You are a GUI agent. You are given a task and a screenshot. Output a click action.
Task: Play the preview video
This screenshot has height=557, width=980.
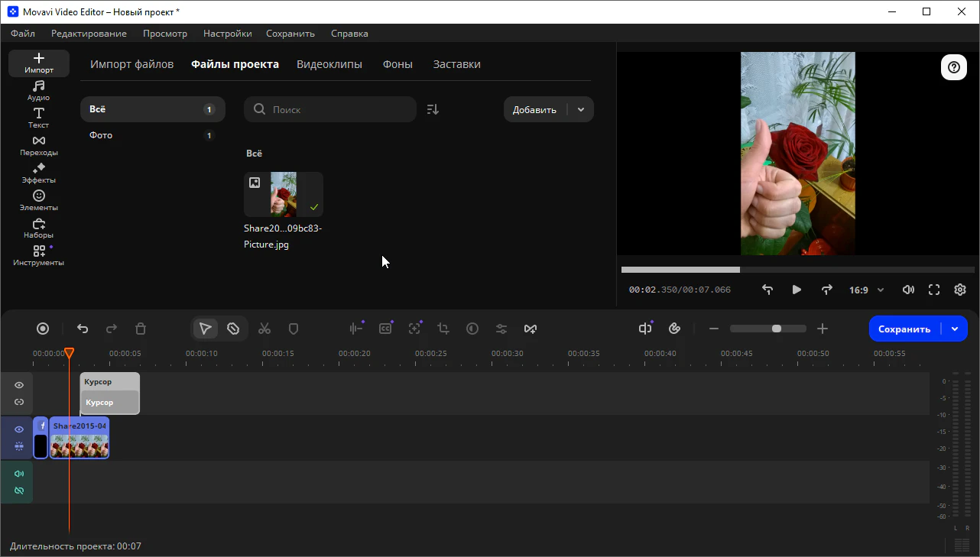(797, 290)
